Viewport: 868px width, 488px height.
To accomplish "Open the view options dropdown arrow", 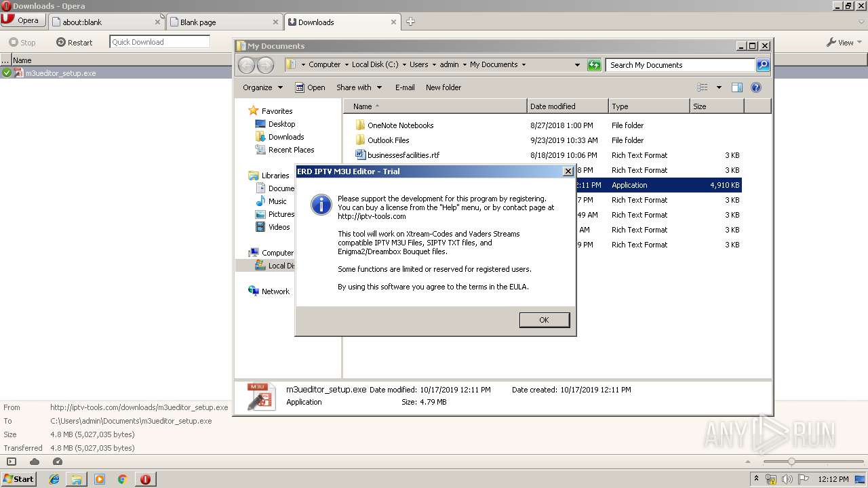I will pyautogui.click(x=719, y=87).
